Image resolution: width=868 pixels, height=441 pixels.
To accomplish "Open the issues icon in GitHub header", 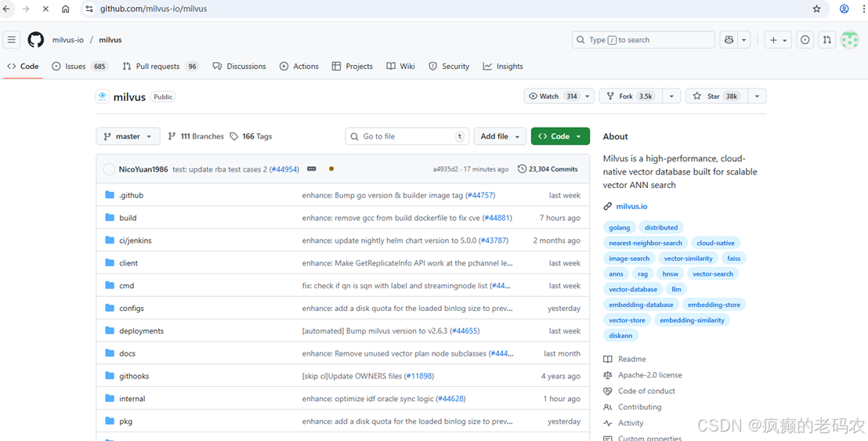I will click(x=805, y=40).
